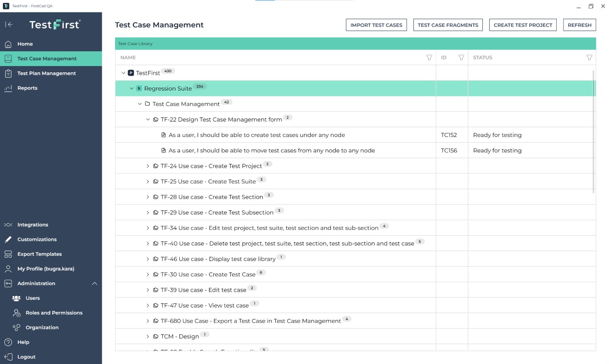The height and width of the screenshot is (364, 609).
Task: Click the Export Templates icon
Action: (x=8, y=254)
